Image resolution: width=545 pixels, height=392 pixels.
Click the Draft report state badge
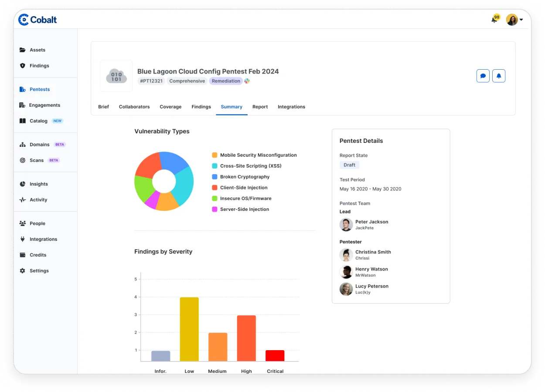click(x=349, y=165)
